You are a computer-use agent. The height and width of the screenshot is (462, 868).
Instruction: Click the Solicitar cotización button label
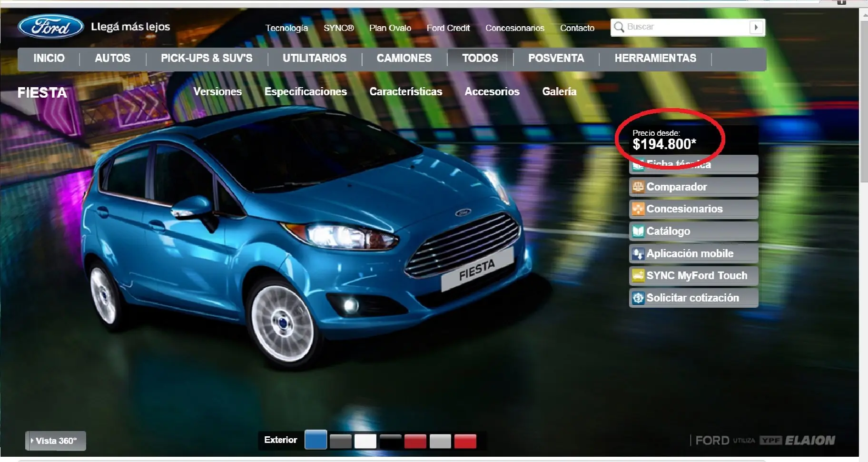click(693, 298)
